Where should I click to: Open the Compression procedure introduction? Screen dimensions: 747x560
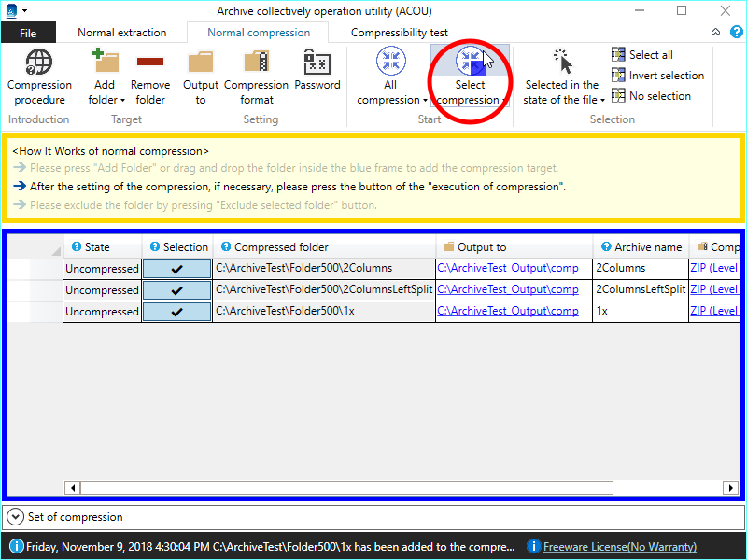pos(39,77)
